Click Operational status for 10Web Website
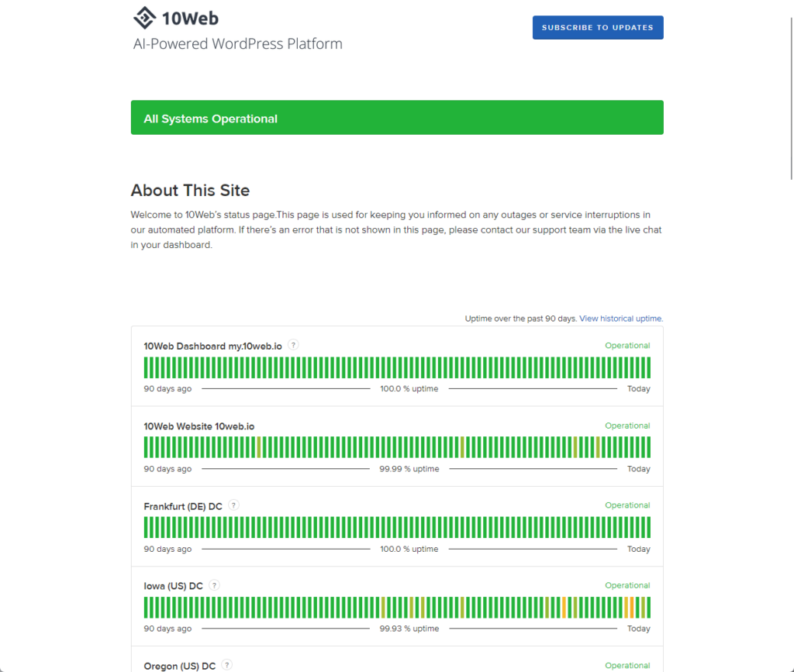794x672 pixels. pyautogui.click(x=627, y=426)
